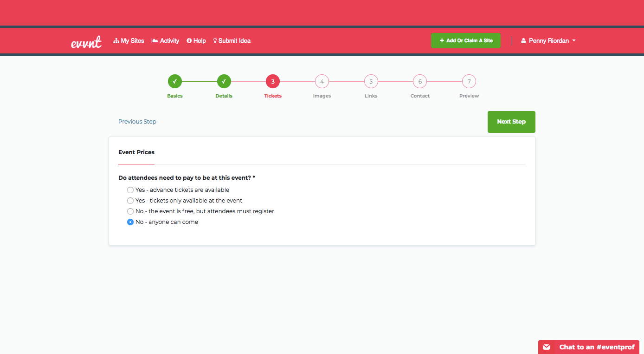Click the Preview step label

[x=469, y=96]
